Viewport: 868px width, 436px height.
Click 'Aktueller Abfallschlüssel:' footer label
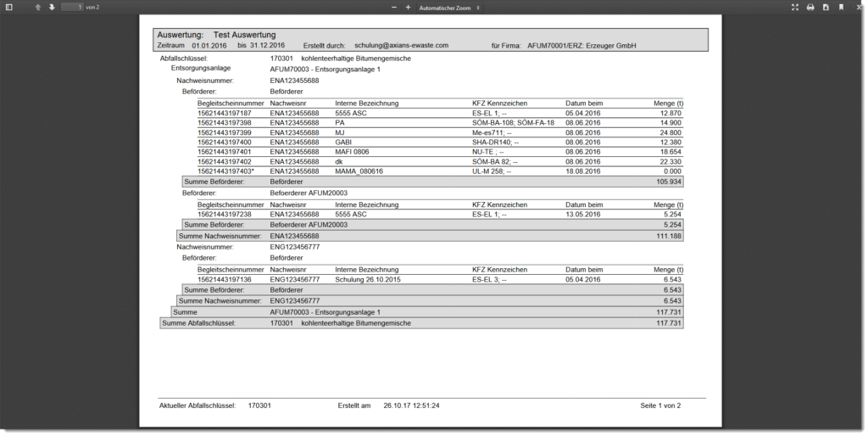197,405
